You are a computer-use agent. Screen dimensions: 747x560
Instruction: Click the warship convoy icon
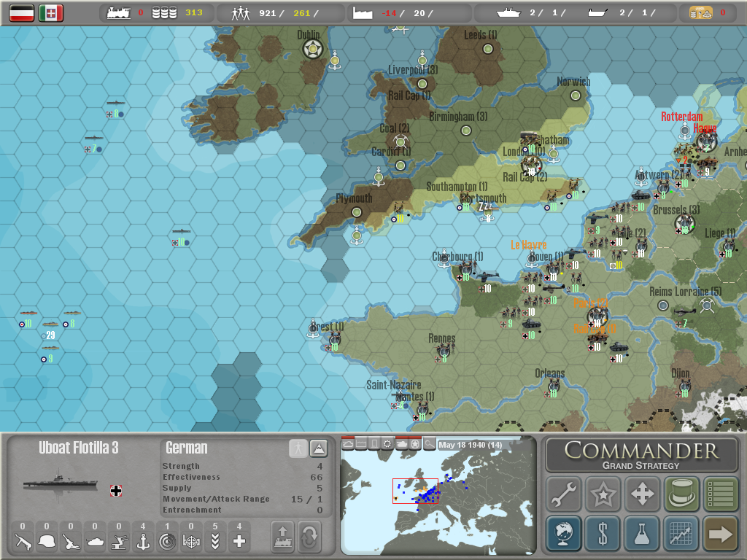pyautogui.click(x=508, y=13)
